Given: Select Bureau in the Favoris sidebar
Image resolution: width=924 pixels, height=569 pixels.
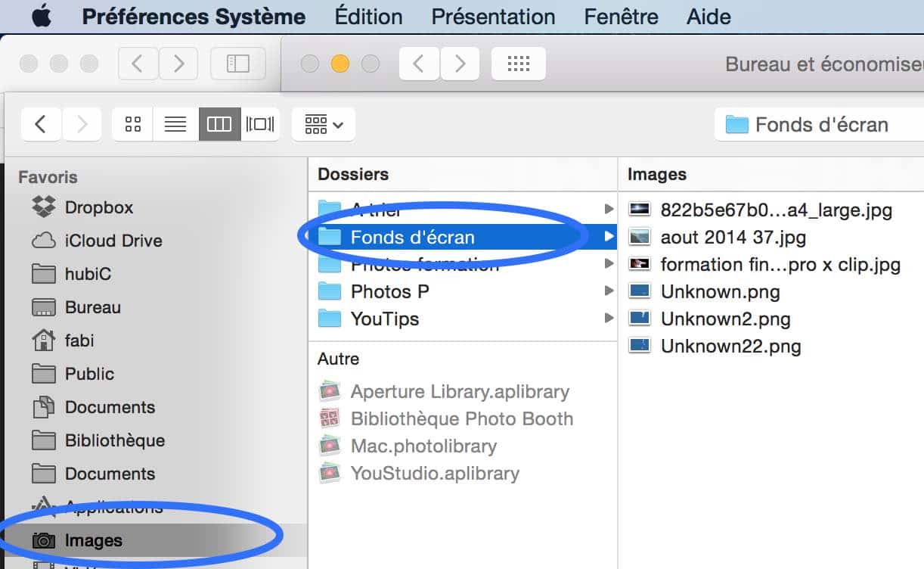Looking at the screenshot, I should [93, 307].
